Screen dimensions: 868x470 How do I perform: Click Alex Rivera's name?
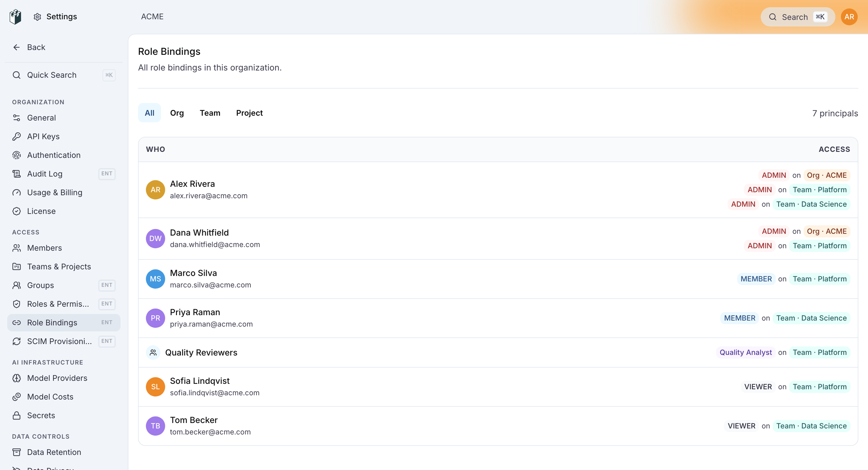coord(192,183)
